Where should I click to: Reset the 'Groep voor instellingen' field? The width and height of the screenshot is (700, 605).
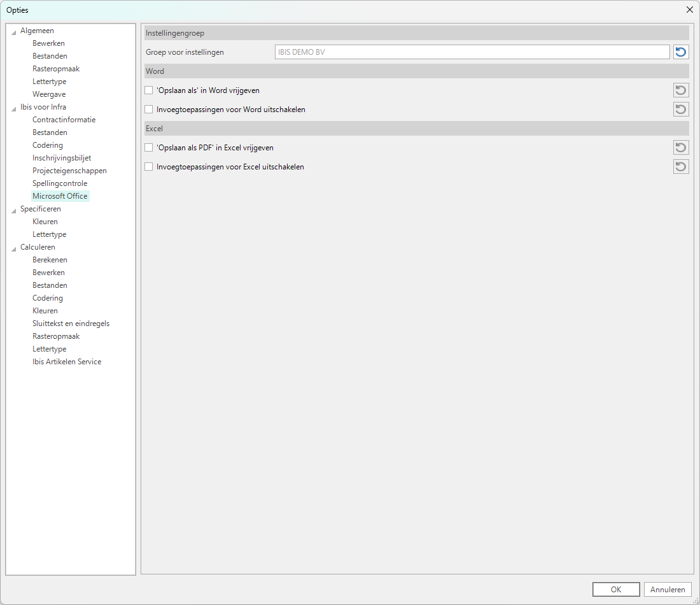[681, 52]
